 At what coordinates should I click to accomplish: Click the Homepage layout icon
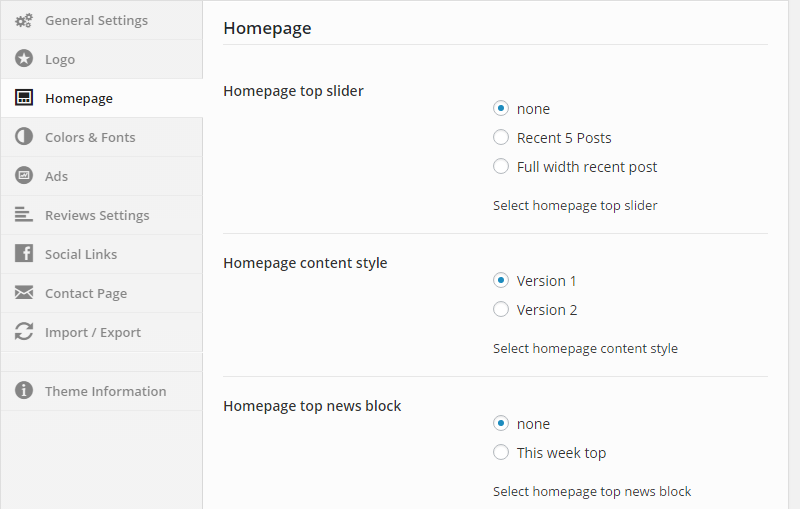click(x=24, y=98)
